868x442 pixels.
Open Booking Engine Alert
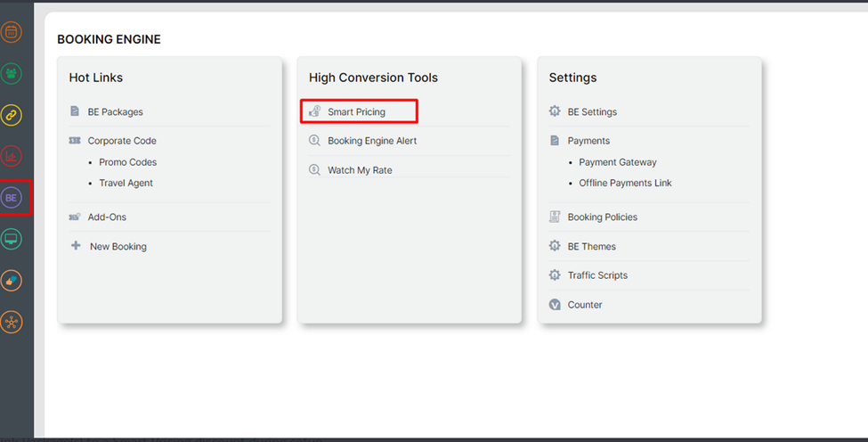(371, 141)
